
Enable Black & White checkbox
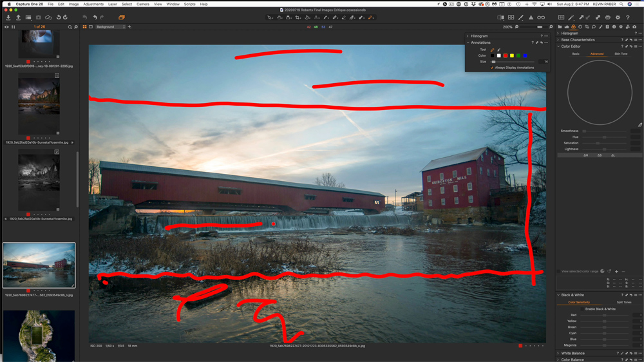pyautogui.click(x=582, y=309)
